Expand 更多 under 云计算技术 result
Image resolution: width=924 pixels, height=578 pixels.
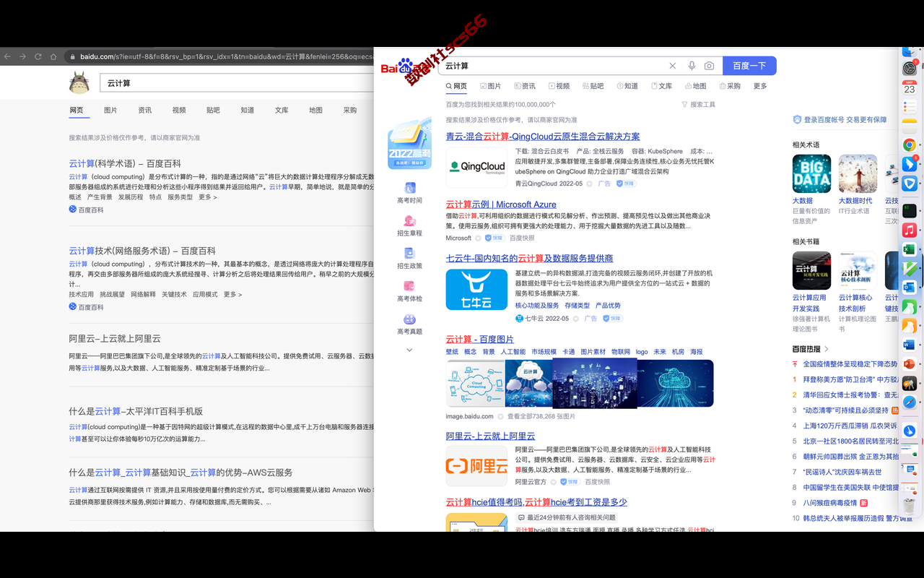[x=232, y=295]
